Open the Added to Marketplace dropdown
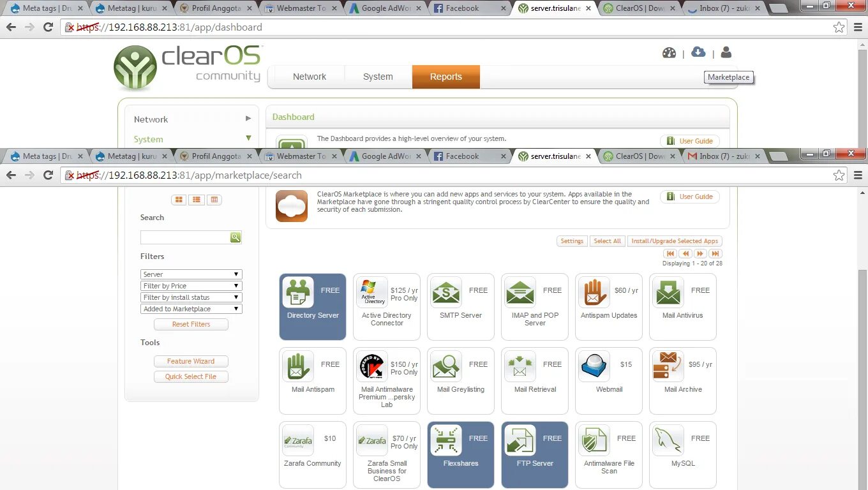 [191, 309]
